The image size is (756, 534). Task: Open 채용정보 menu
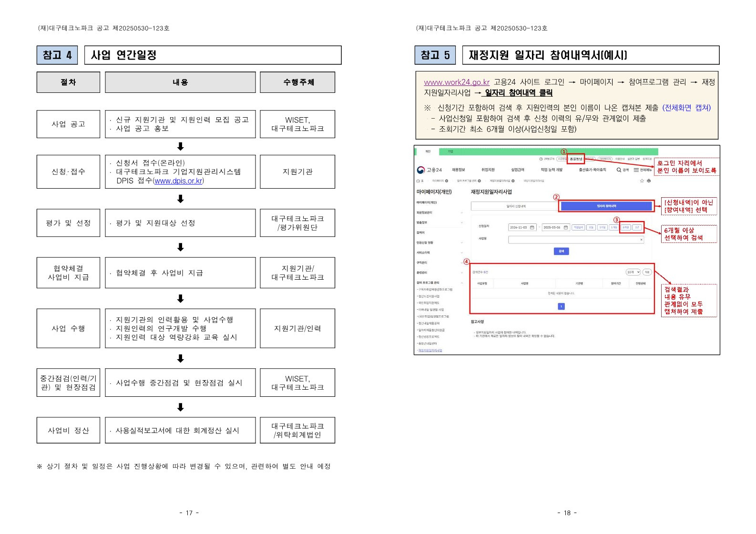point(459,170)
